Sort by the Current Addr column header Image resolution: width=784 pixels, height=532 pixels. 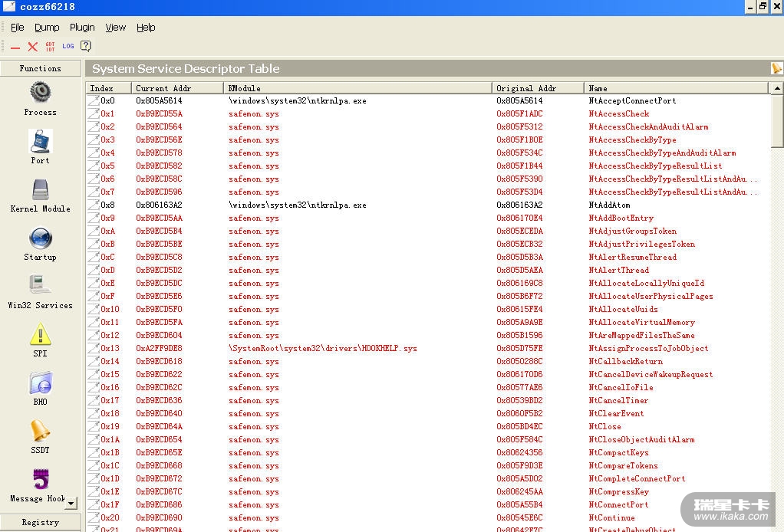(177, 88)
